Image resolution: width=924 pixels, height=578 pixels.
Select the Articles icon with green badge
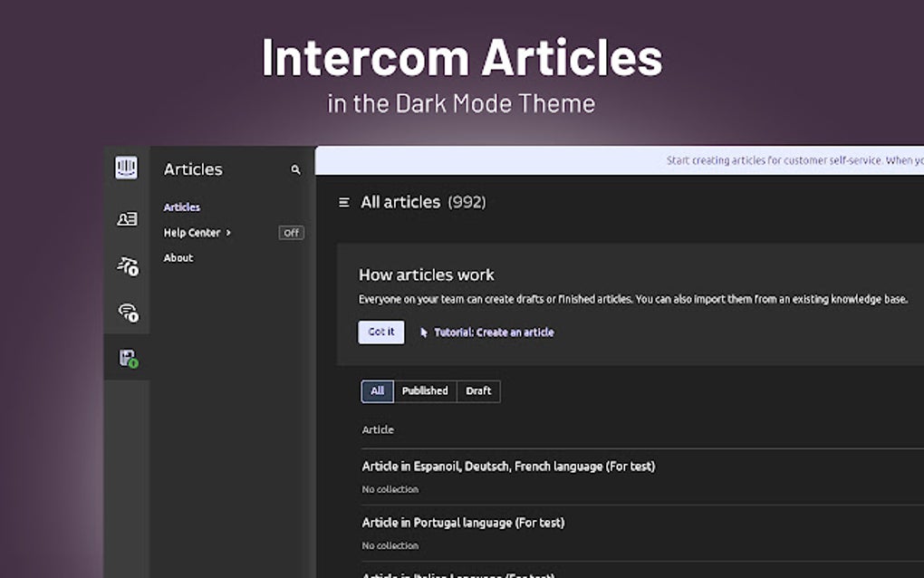pos(126,357)
